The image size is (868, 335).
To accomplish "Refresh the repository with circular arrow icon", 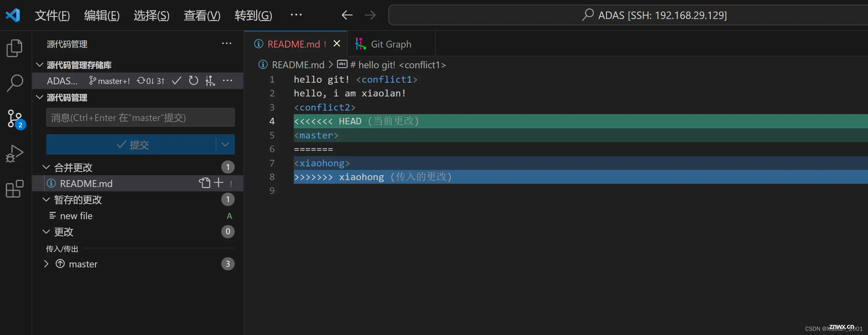I will pos(193,81).
